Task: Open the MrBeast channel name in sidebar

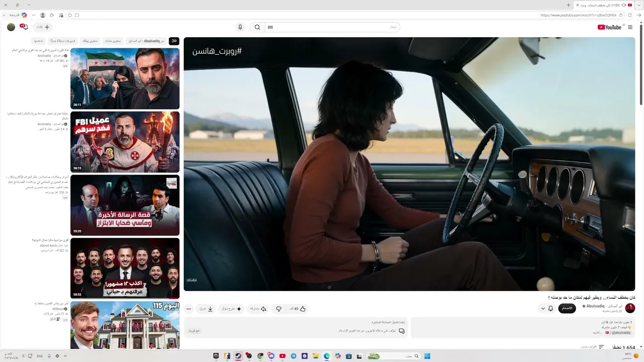Action: click(58, 309)
